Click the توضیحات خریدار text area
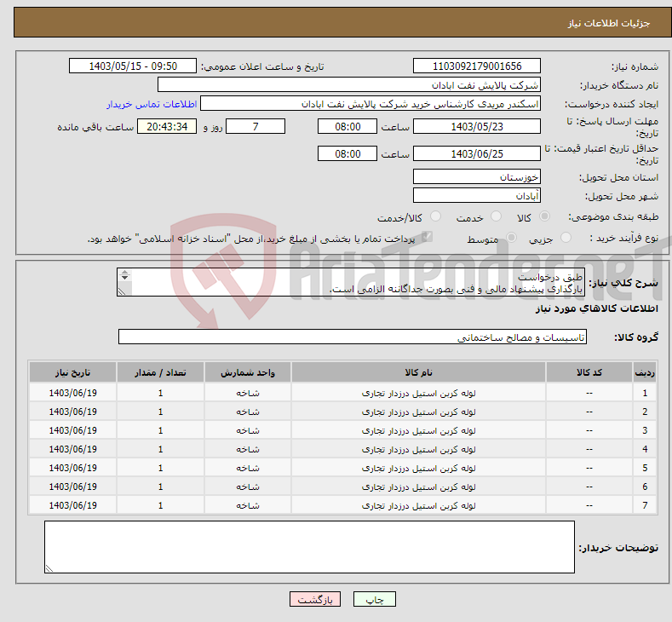672x622 pixels. coord(309,547)
